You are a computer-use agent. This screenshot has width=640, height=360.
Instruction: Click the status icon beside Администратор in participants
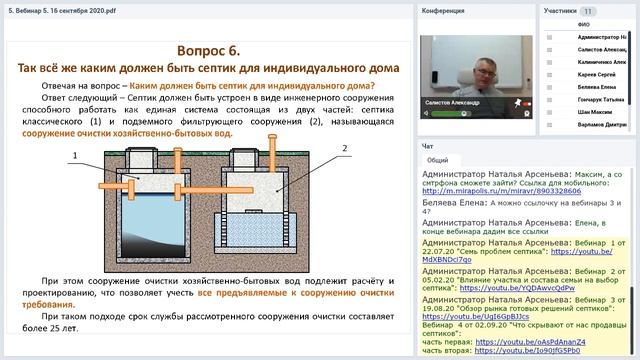549,37
